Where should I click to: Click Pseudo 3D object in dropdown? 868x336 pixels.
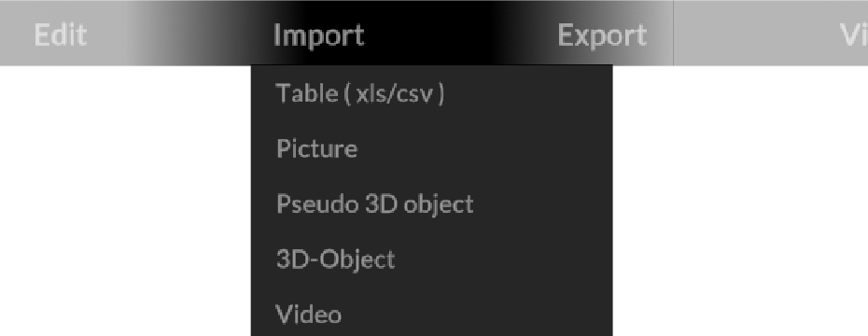(x=432, y=203)
